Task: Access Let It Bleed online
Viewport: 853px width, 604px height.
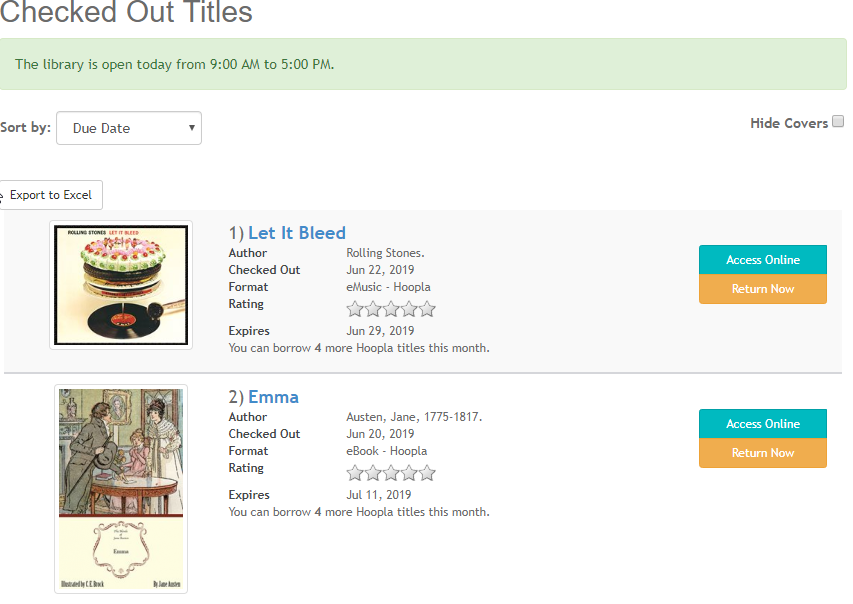Action: click(x=763, y=260)
